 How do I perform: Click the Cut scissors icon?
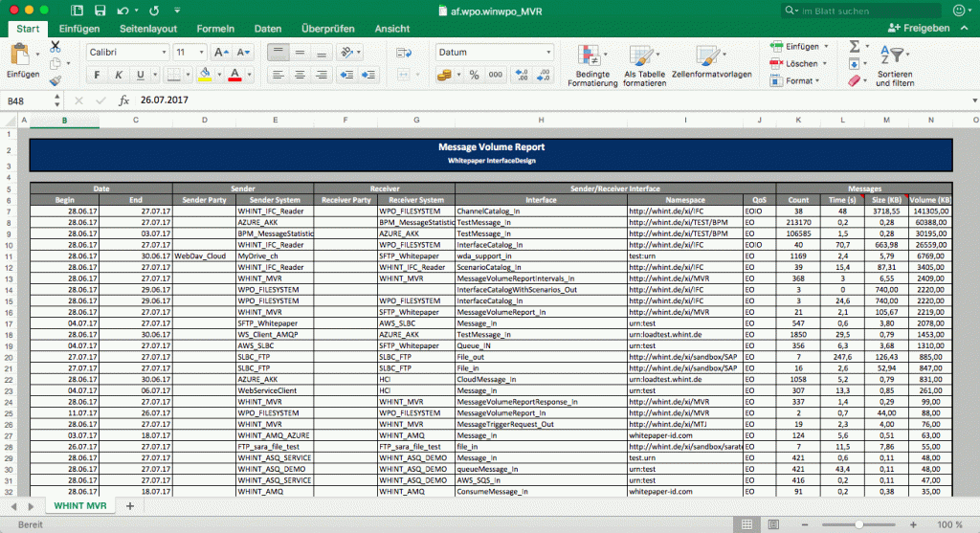click(x=55, y=47)
